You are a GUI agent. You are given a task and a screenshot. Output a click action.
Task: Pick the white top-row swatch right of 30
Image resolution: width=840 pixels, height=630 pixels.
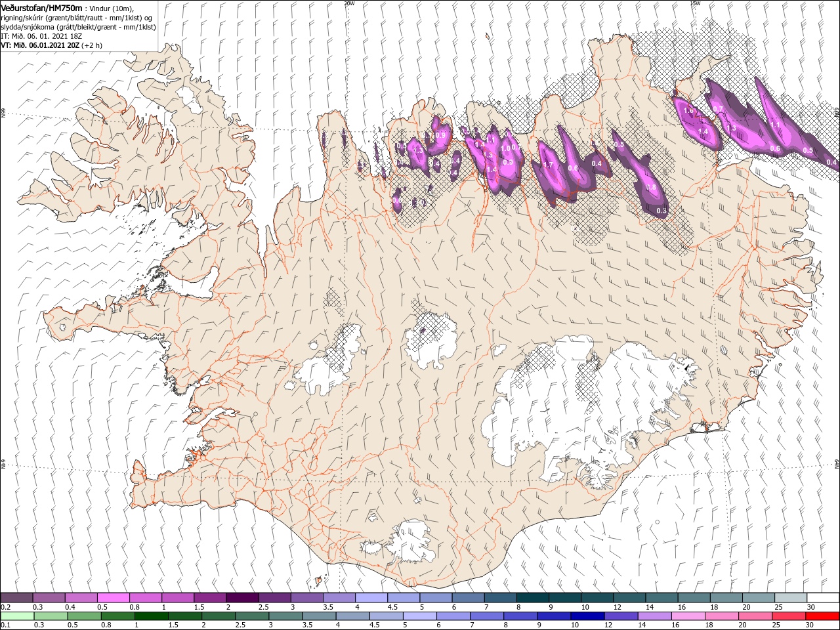point(824,598)
